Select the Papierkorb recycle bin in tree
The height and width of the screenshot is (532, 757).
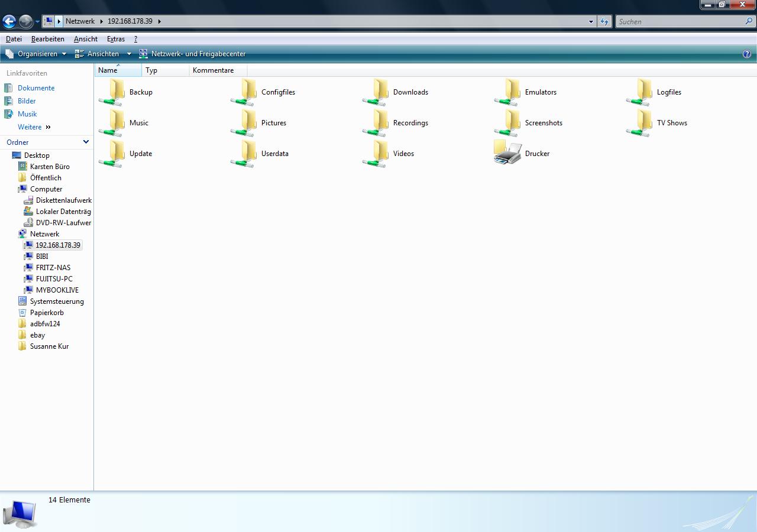click(47, 313)
